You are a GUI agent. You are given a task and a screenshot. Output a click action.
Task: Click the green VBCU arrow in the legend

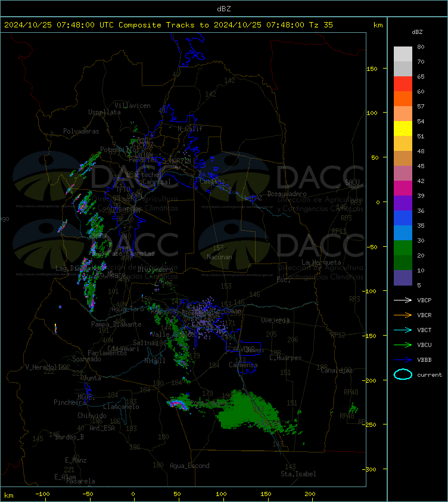coord(403,345)
